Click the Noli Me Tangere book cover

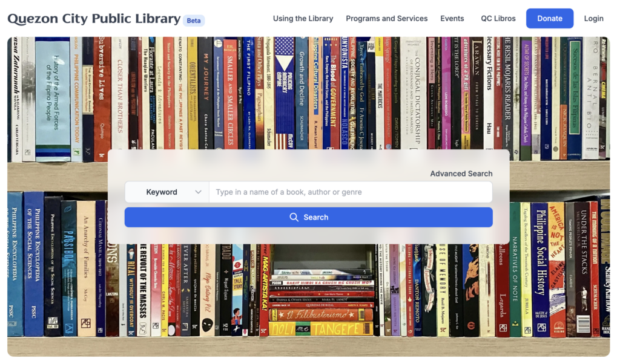tap(321, 328)
